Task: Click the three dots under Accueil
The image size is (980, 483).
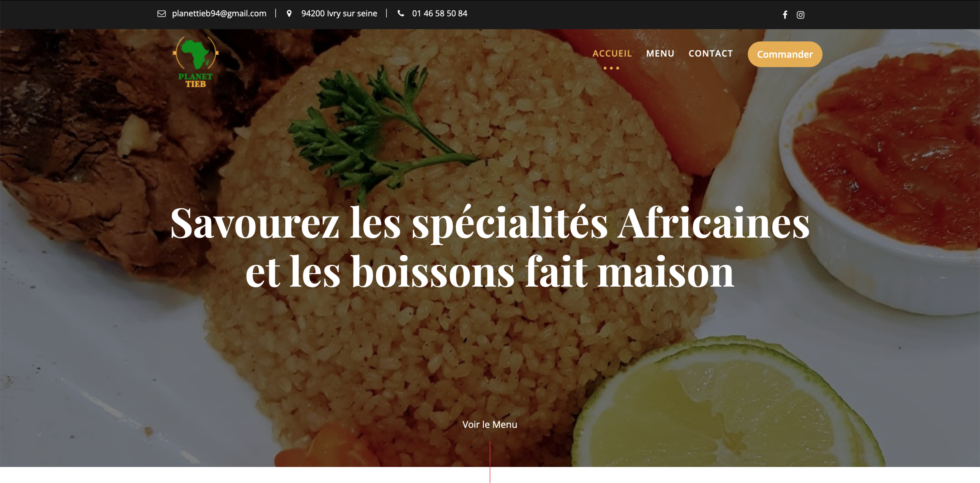Action: point(611,68)
